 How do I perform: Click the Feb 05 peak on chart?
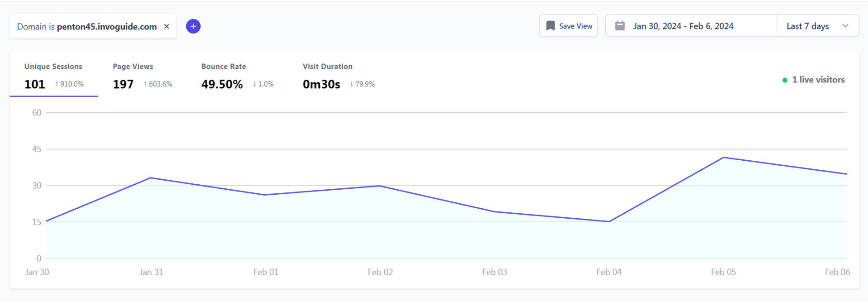723,158
